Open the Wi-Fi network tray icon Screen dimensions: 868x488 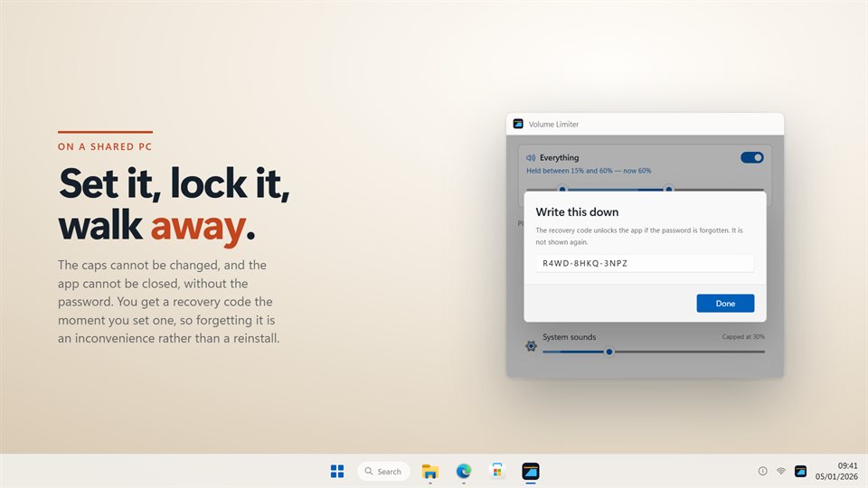click(x=781, y=472)
